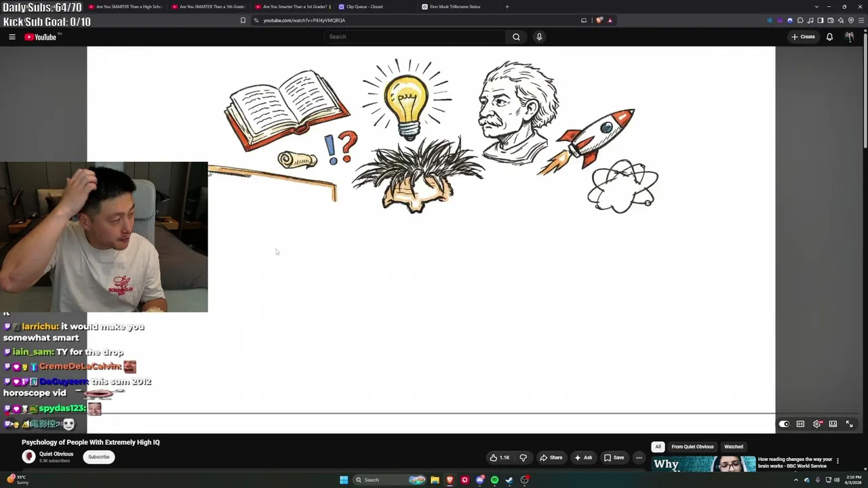Screen dimensions: 868x488
Task: Open Brave Shields lion icon
Action: click(x=599, y=20)
